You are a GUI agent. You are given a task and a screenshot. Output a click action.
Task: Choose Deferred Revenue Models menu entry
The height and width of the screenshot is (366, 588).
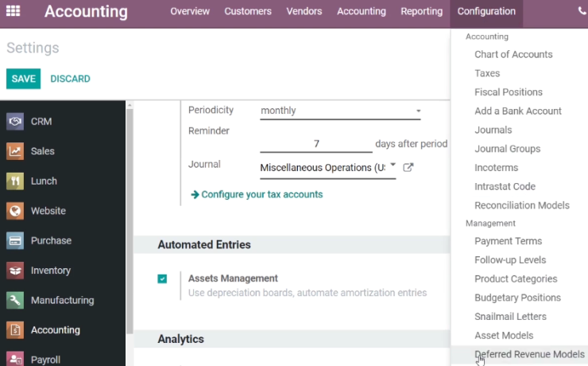coord(529,354)
